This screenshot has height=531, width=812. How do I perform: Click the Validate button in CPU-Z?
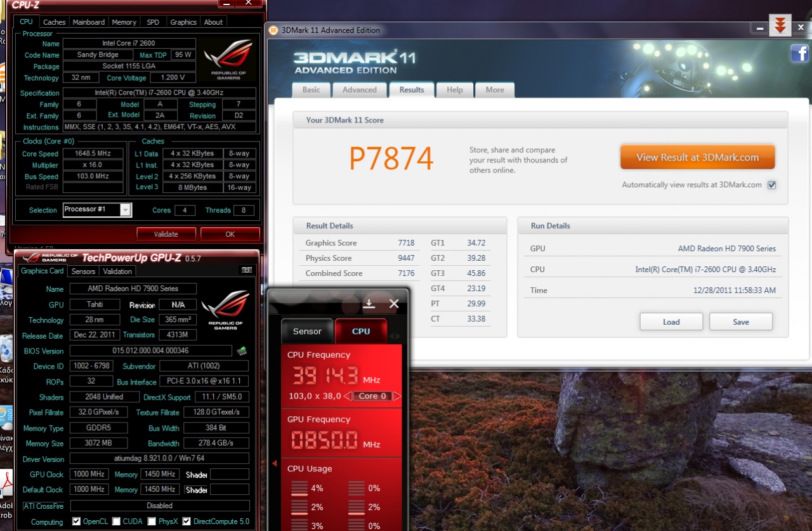(x=166, y=234)
